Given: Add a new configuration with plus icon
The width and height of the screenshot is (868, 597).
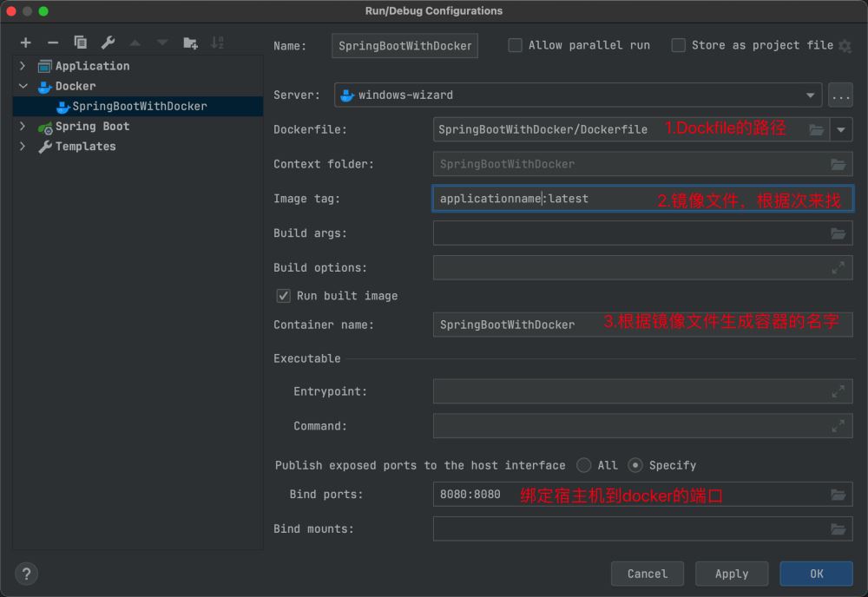Looking at the screenshot, I should pyautogui.click(x=25, y=43).
